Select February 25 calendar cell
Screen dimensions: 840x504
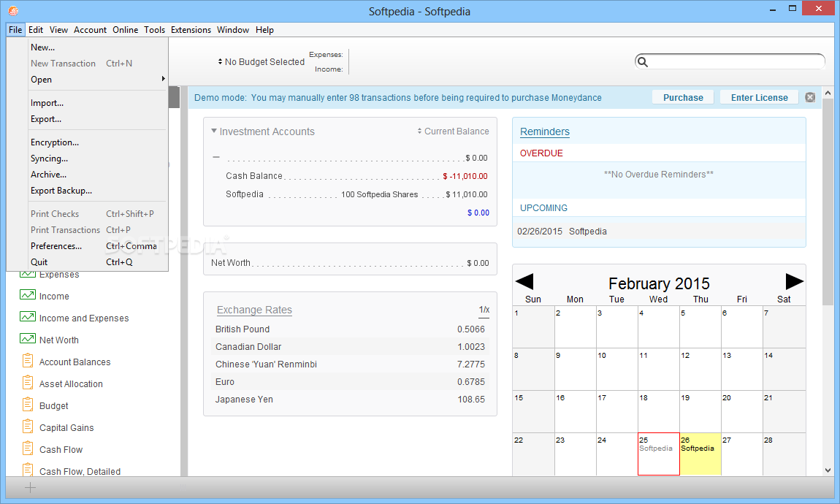coord(658,454)
